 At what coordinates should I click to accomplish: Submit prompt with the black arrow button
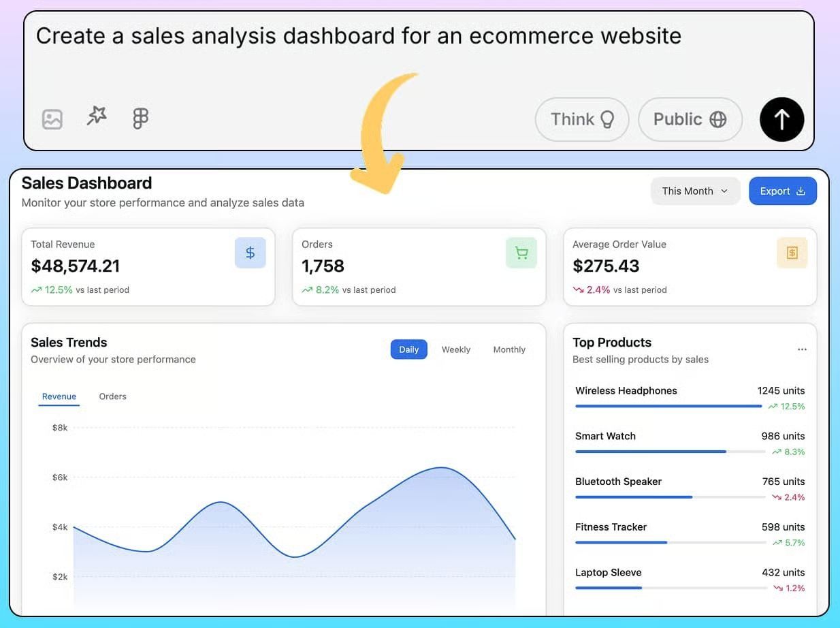tap(781, 119)
